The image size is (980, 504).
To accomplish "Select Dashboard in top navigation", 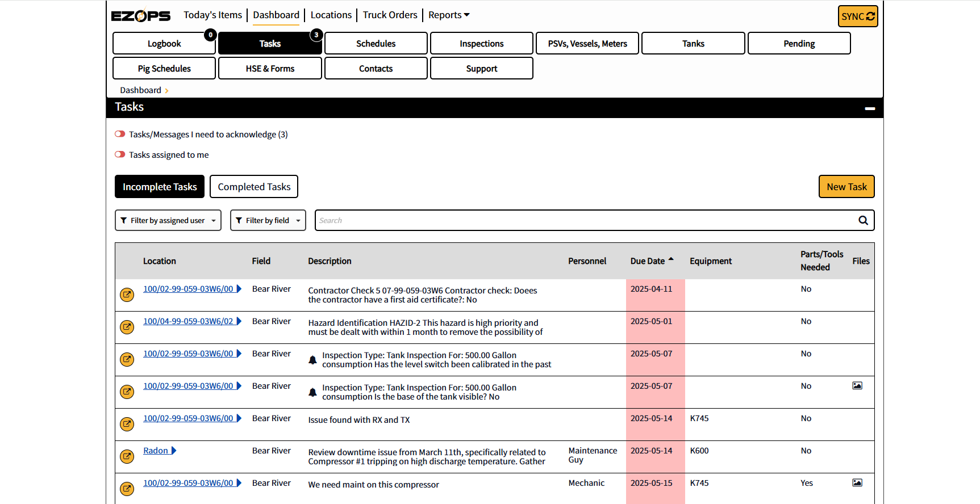I will coord(276,15).
